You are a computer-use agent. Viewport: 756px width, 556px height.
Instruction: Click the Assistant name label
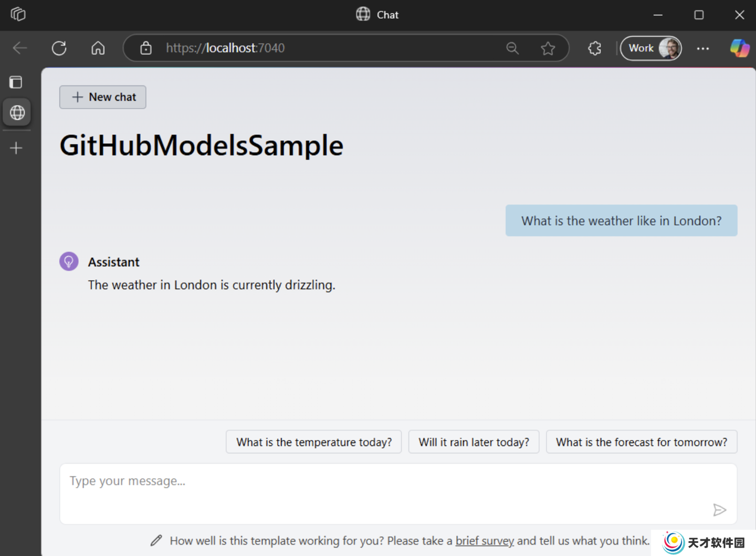point(113,262)
